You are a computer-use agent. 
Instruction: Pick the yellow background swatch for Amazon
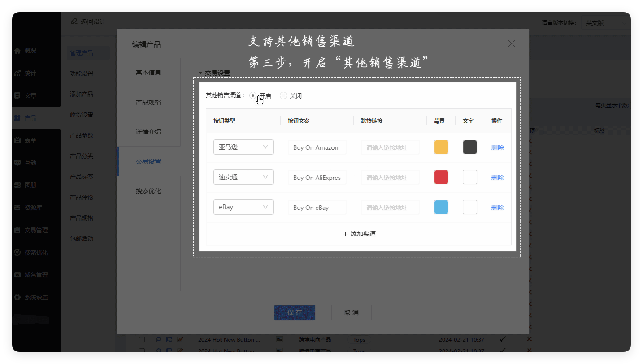tap(441, 147)
